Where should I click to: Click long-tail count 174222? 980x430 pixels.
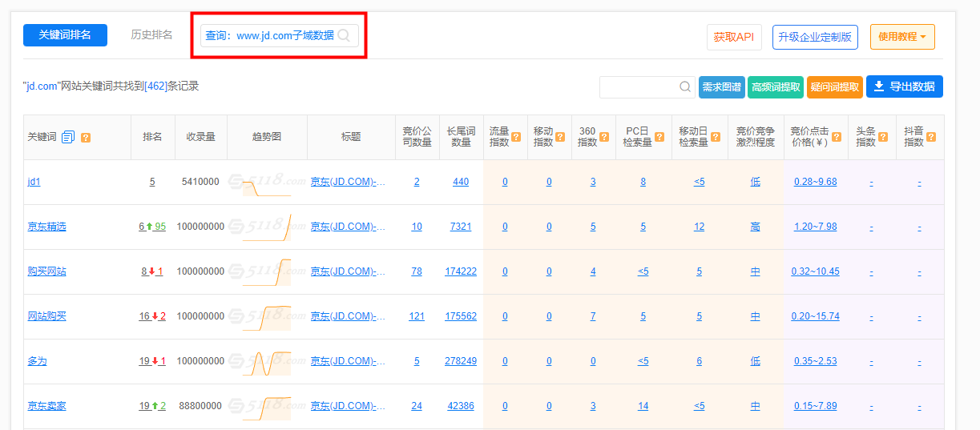tap(461, 271)
